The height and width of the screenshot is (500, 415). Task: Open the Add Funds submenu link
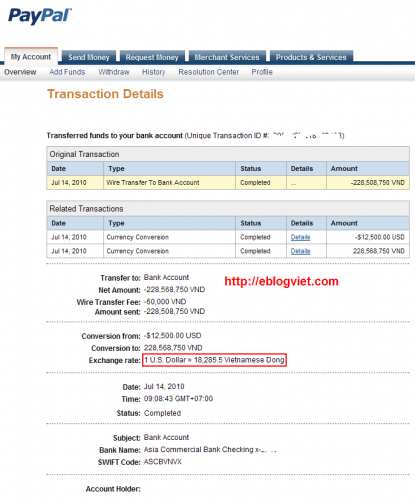point(67,72)
